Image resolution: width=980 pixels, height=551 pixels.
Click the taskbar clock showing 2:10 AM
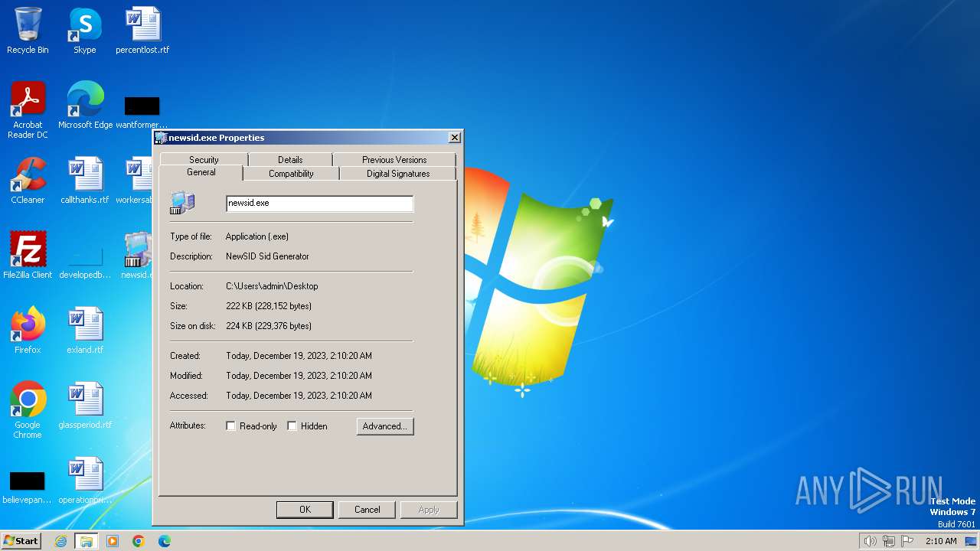941,541
